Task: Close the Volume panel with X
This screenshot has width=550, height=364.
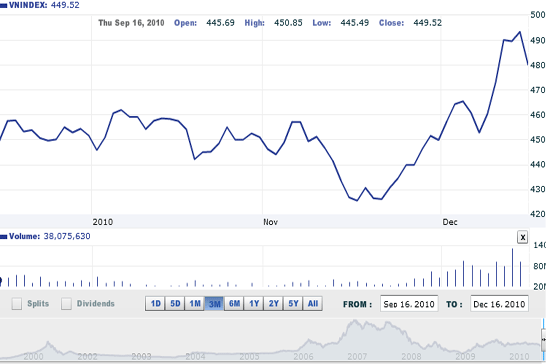Action: coord(523,237)
